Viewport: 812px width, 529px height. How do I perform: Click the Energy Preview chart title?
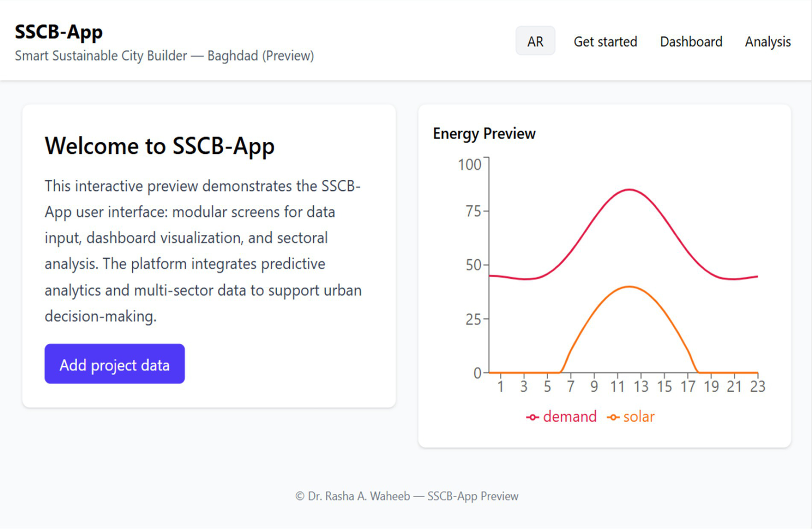[484, 134]
